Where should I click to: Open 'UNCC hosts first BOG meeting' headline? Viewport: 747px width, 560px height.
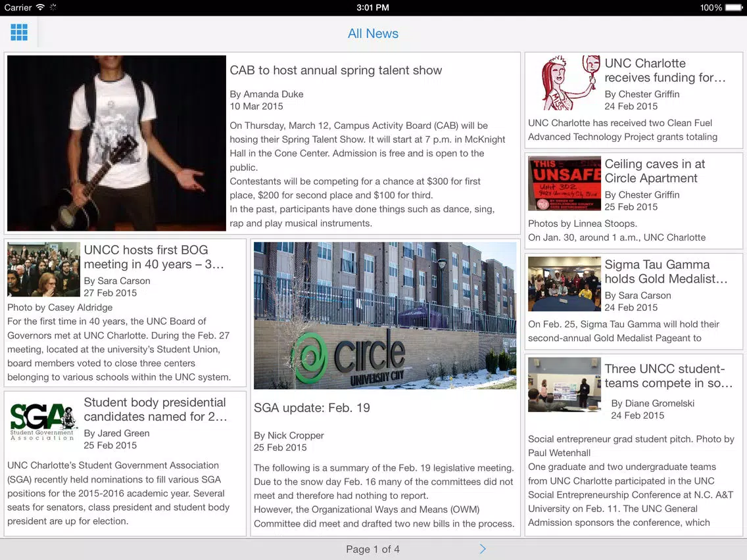154,257
